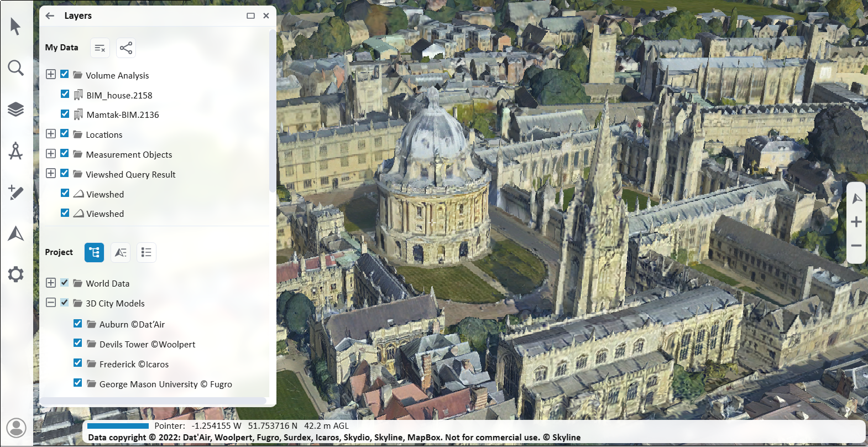Select the Devils Tower ©Woolpert layer
The width and height of the screenshot is (868, 447).
(x=148, y=345)
